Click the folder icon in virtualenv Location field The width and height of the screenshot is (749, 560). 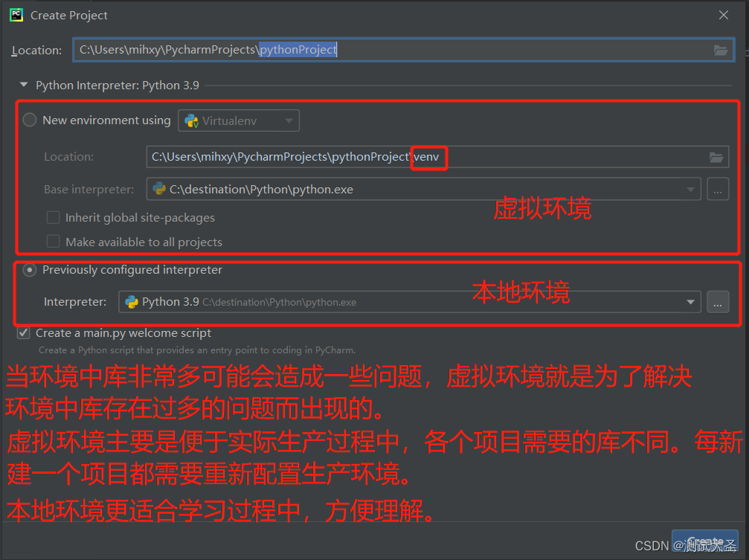[x=716, y=157]
